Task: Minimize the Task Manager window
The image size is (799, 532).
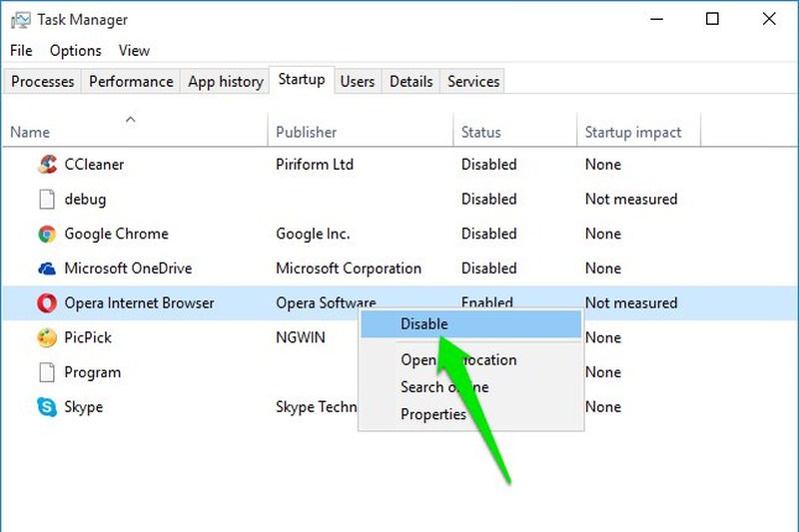Action: (657, 19)
